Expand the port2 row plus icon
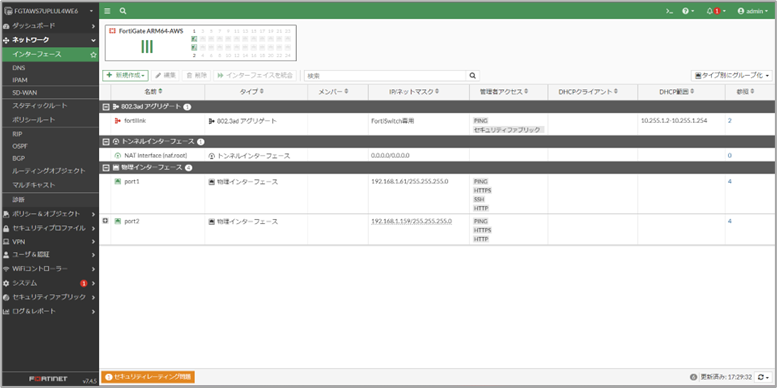The image size is (777, 388). point(105,221)
